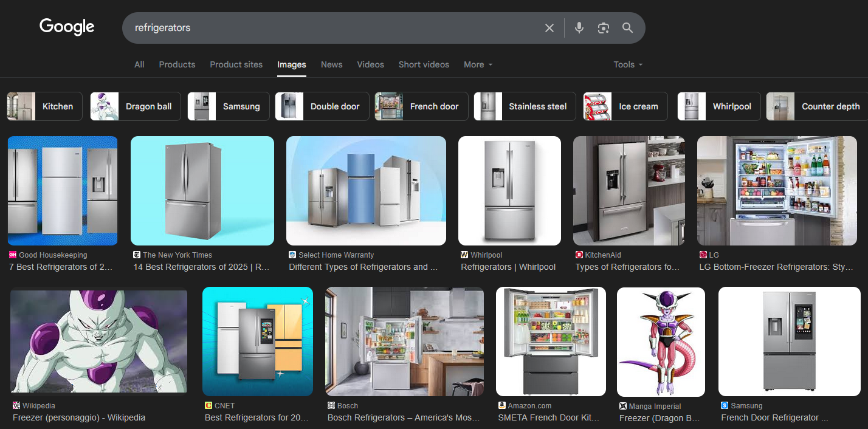
Task: Filter images by Samsung chip
Action: click(228, 106)
